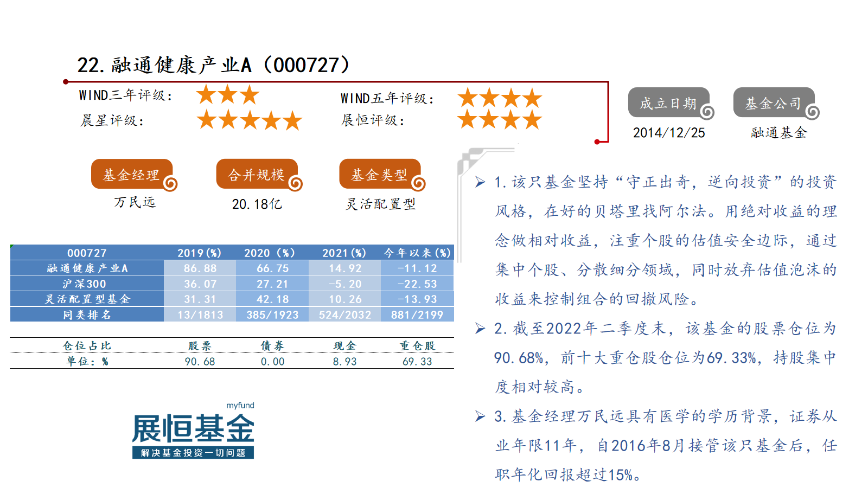Click the WIND五年评级 label
This screenshot has height=488, width=868.
coord(388,99)
